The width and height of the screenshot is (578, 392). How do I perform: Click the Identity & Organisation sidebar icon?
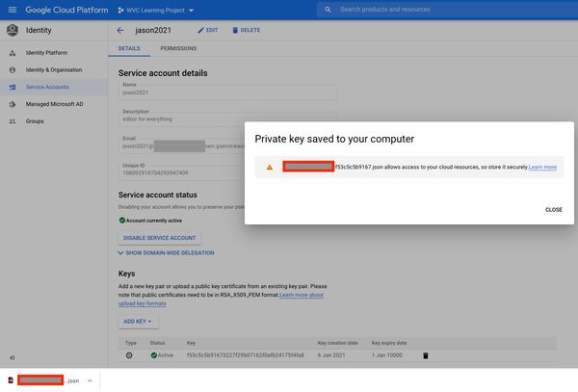tap(13, 70)
